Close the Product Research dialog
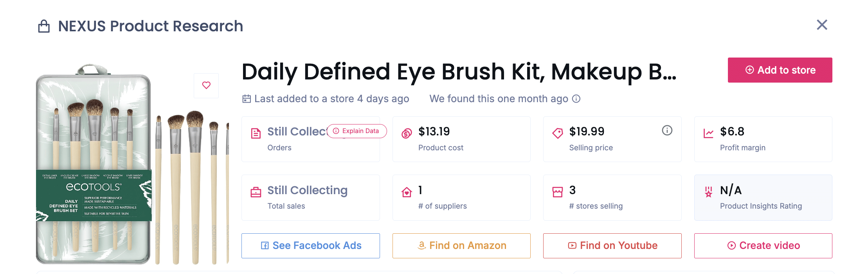Viewport: 868px width, 274px height. (822, 25)
